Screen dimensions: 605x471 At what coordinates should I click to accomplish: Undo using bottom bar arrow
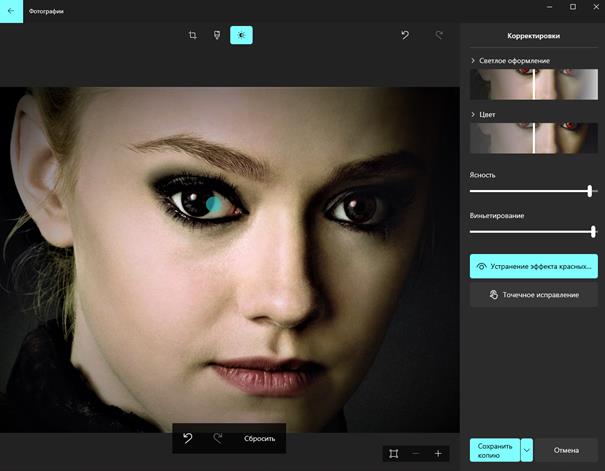point(188,438)
